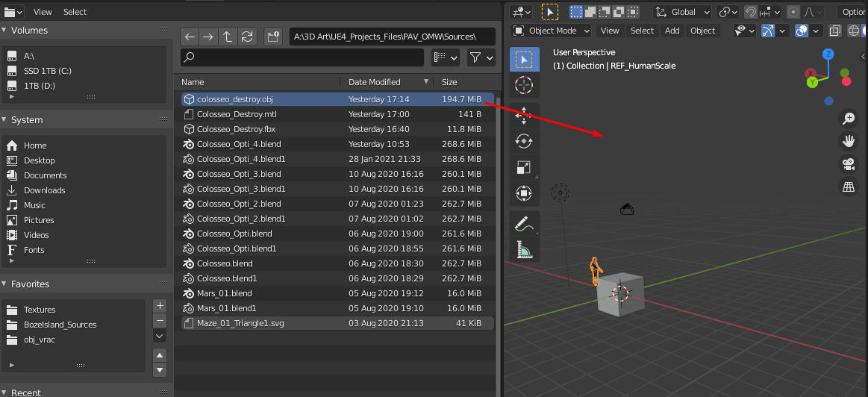Select the Move tool

524,115
